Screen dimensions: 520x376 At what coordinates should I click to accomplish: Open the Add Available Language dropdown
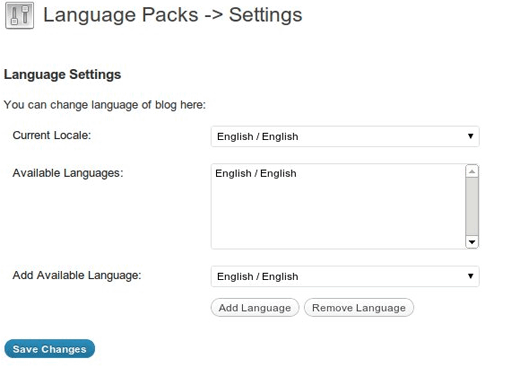pyautogui.click(x=345, y=276)
